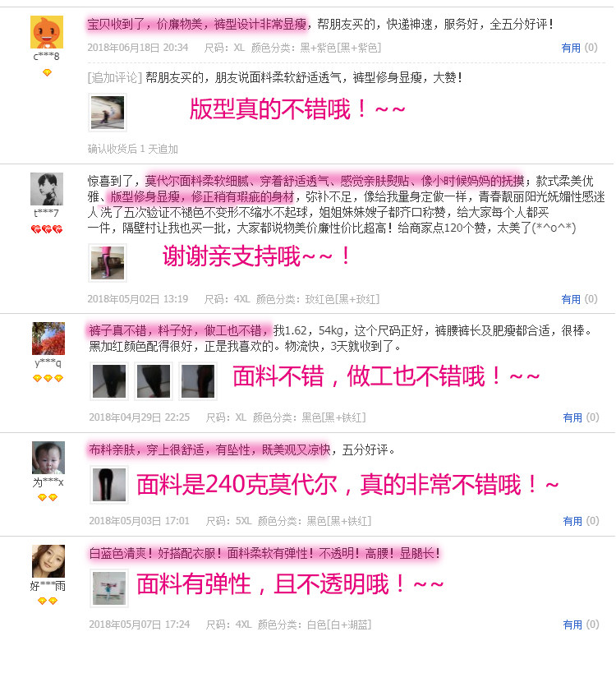Open the black pants photo in 为***x's review

point(109,485)
